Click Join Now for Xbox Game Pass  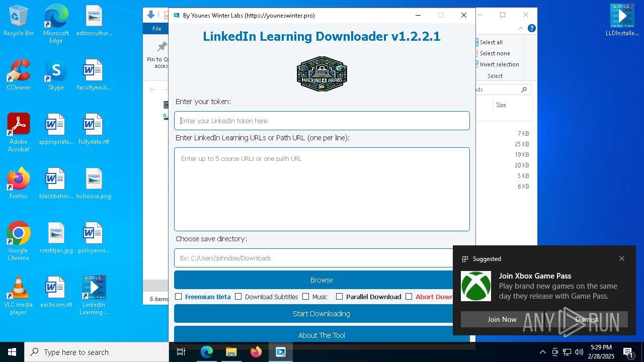point(502,319)
